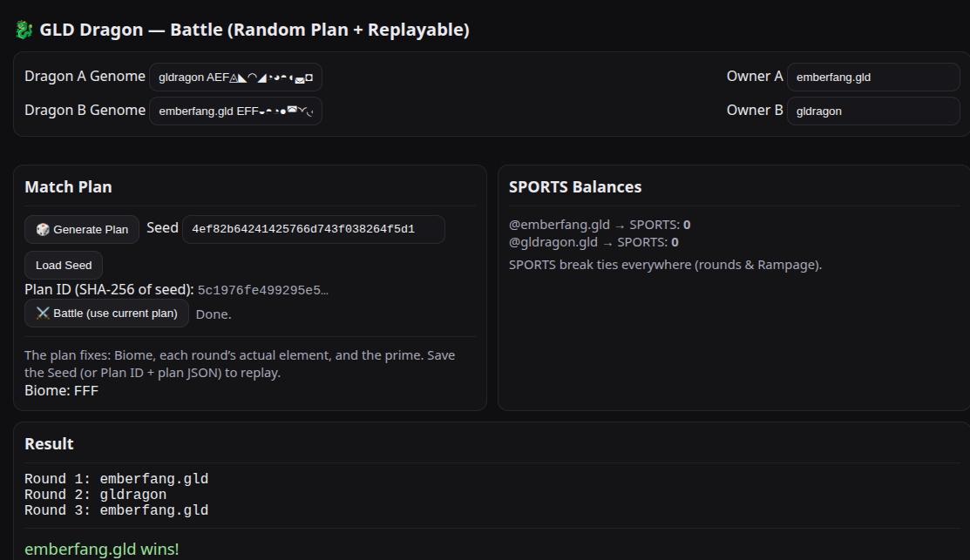Click the emberfang.gld wins! message
This screenshot has width=970, height=560.
point(101,549)
